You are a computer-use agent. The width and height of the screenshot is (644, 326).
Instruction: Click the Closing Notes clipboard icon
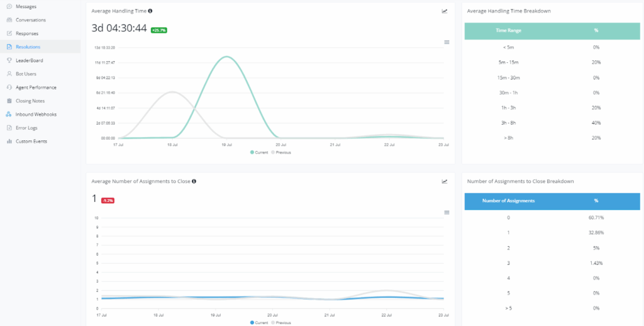click(x=9, y=101)
